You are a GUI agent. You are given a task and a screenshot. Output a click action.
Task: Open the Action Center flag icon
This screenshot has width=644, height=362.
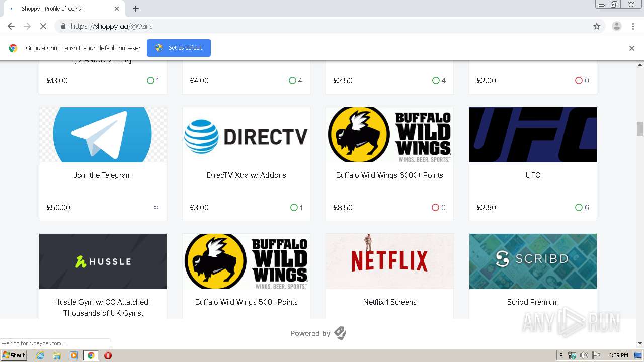596,355
